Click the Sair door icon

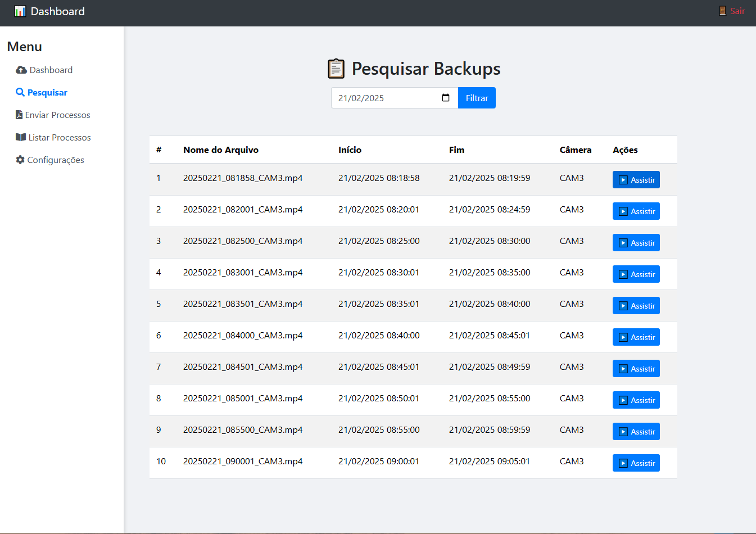722,11
